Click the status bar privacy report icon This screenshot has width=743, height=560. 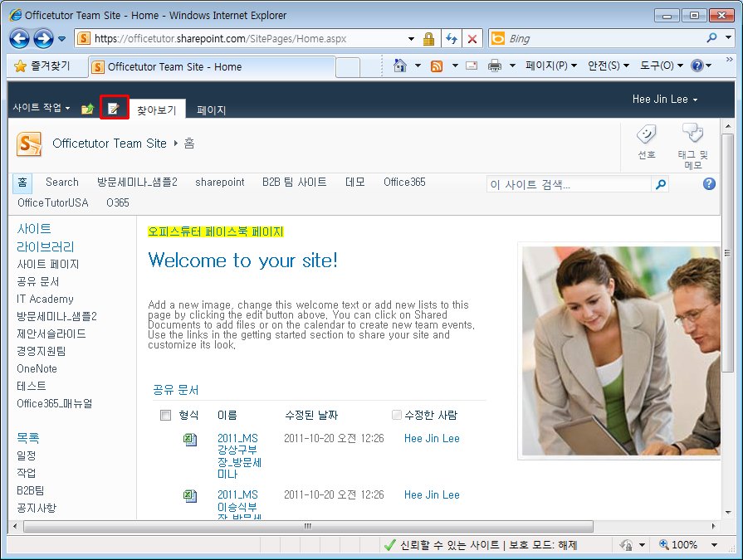click(x=627, y=545)
